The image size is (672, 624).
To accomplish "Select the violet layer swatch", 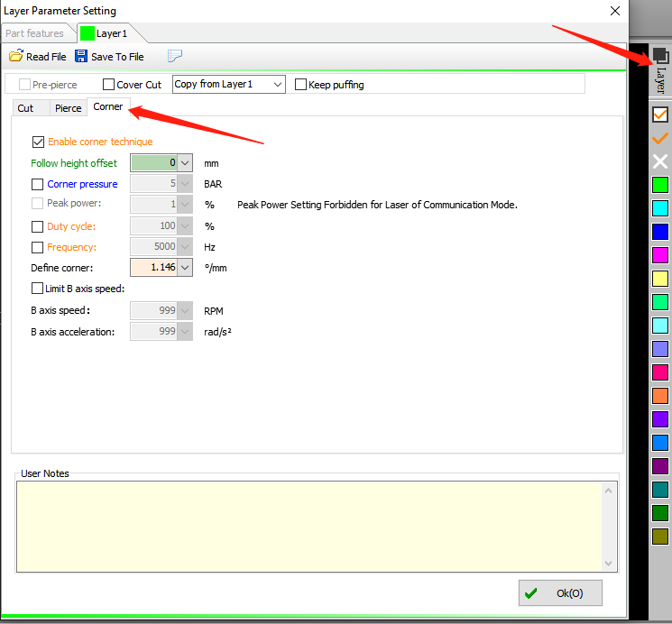I will (660, 419).
